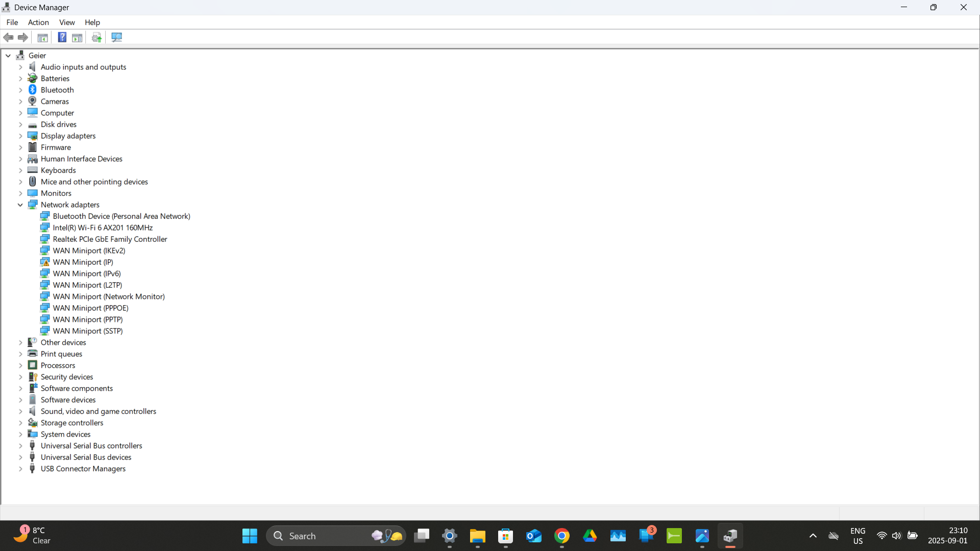Open the File menu
Viewport: 980px width, 551px height.
[12, 22]
